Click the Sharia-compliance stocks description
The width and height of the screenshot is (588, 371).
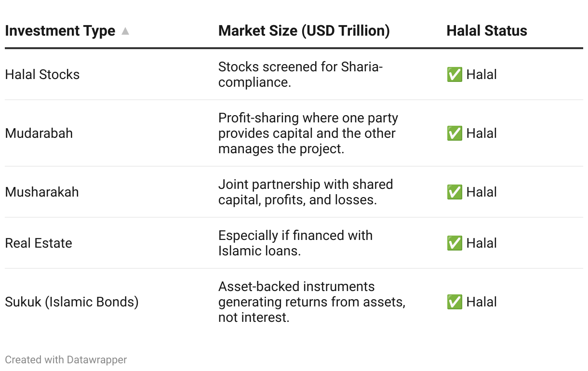coord(301,75)
